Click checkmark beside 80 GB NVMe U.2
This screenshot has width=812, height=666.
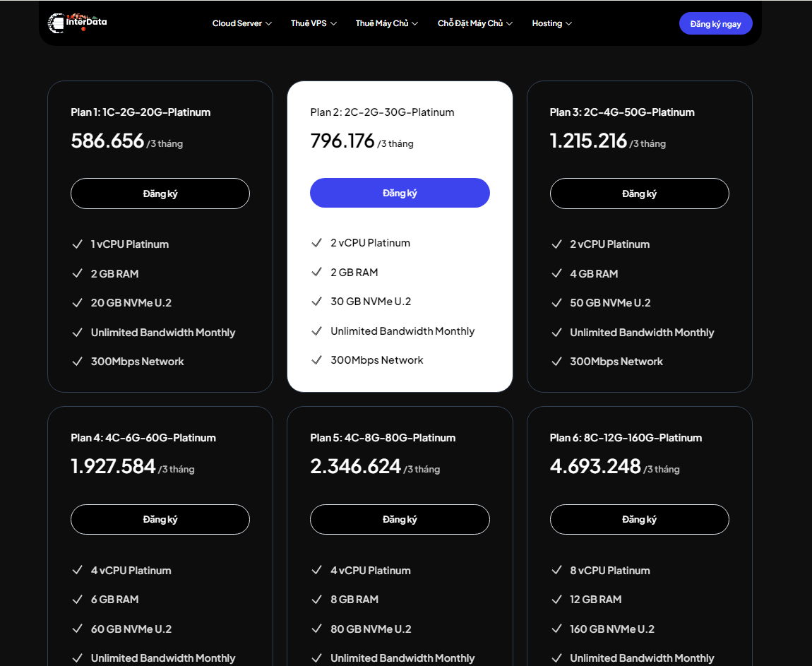click(x=317, y=629)
